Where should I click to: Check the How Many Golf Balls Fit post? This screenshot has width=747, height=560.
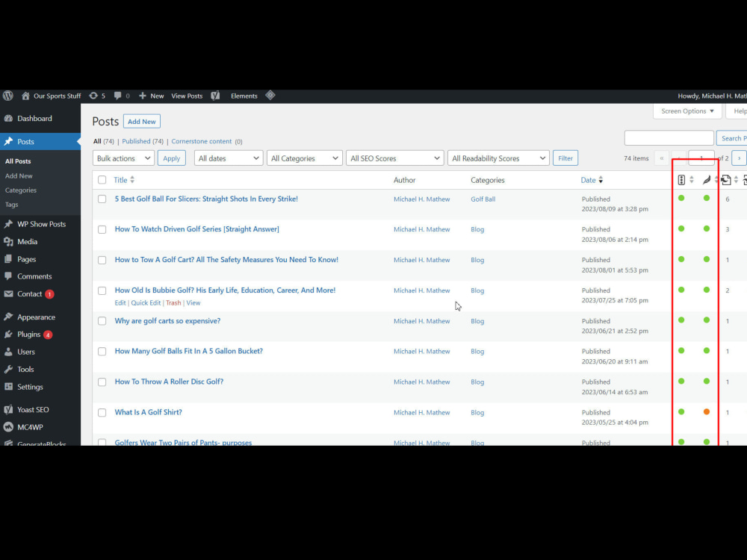[102, 352]
